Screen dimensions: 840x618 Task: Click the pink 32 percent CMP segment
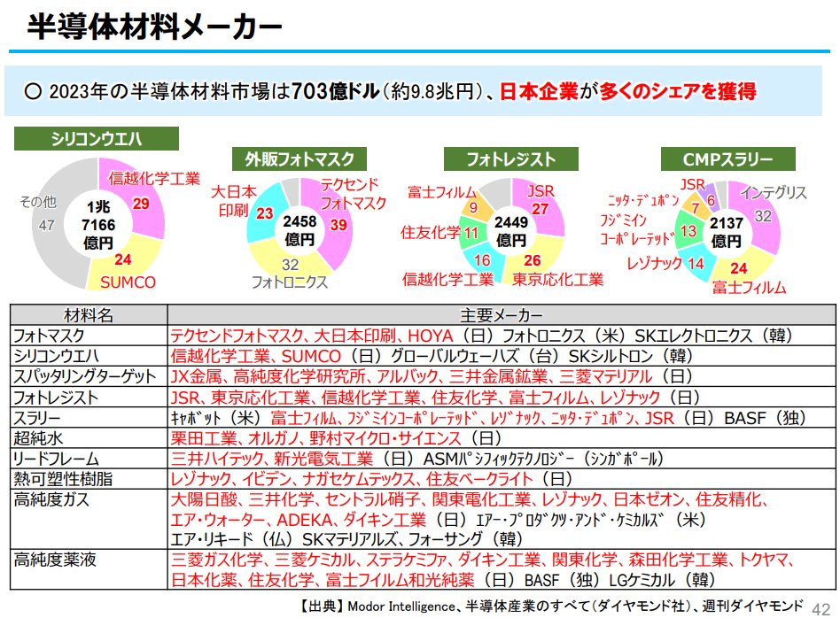763,217
